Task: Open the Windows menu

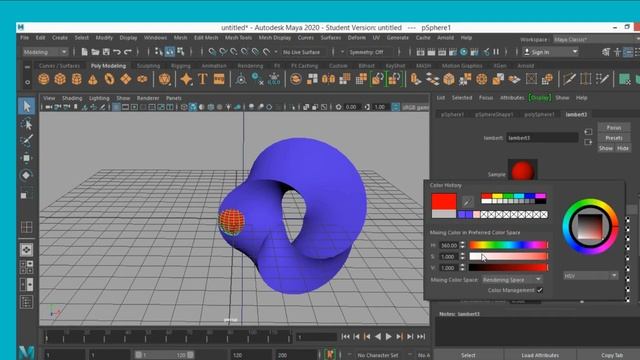Action: coord(155,38)
